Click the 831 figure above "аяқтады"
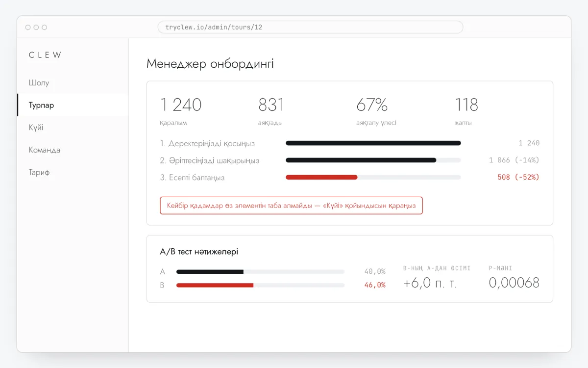The image size is (588, 368). click(271, 105)
